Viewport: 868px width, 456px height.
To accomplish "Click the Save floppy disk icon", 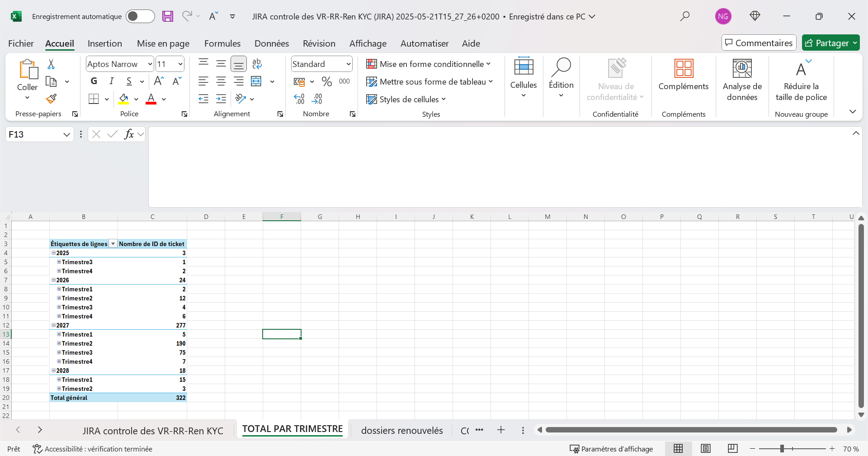I will [x=168, y=17].
